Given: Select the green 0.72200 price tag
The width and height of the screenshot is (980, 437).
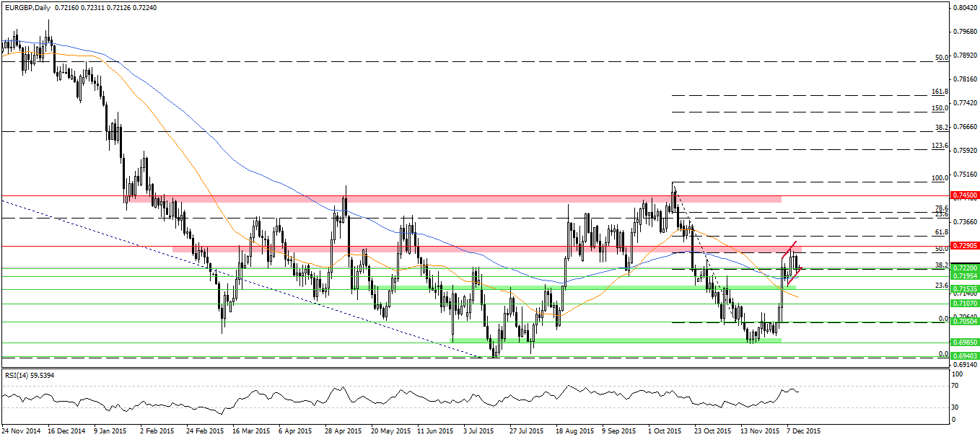Looking at the screenshot, I should click(964, 268).
